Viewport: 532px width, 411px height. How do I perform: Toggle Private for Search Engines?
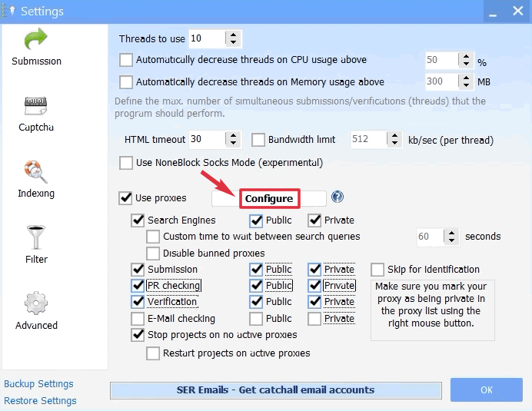click(315, 220)
